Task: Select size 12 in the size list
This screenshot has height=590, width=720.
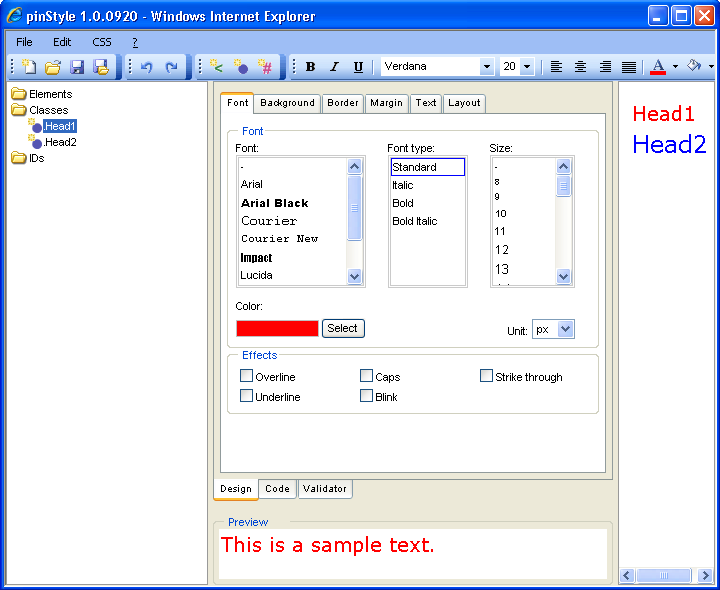Action: coord(502,250)
